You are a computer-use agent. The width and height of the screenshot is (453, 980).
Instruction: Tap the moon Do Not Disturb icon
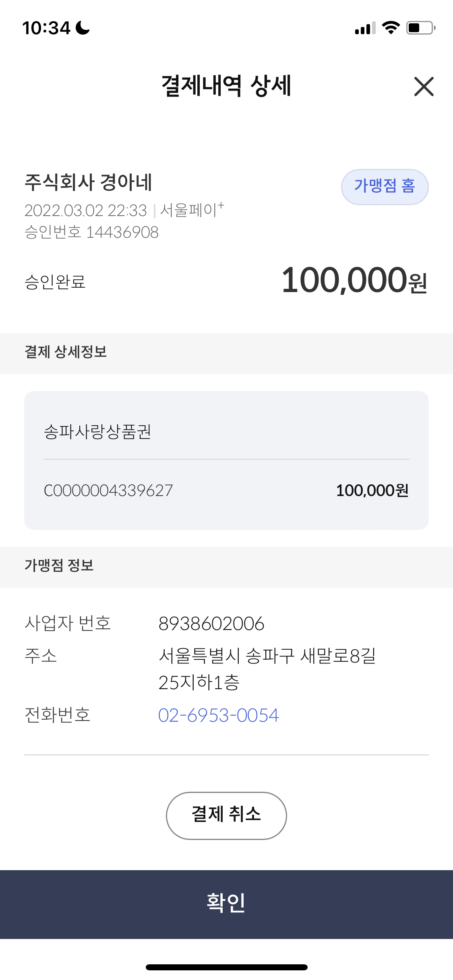pos(83,28)
